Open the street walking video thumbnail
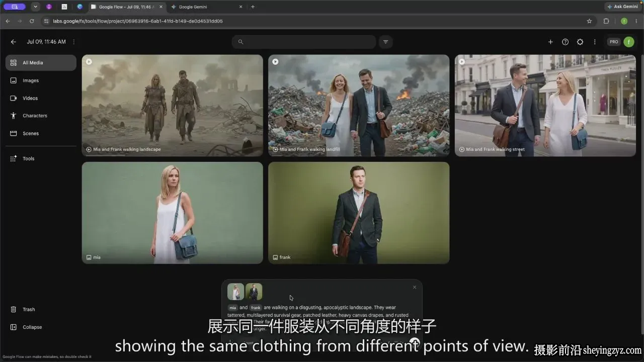The image size is (644, 362). point(545,105)
